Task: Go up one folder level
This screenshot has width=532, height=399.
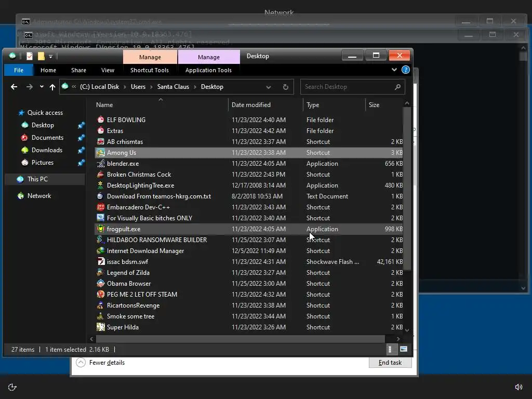Action: coord(52,87)
